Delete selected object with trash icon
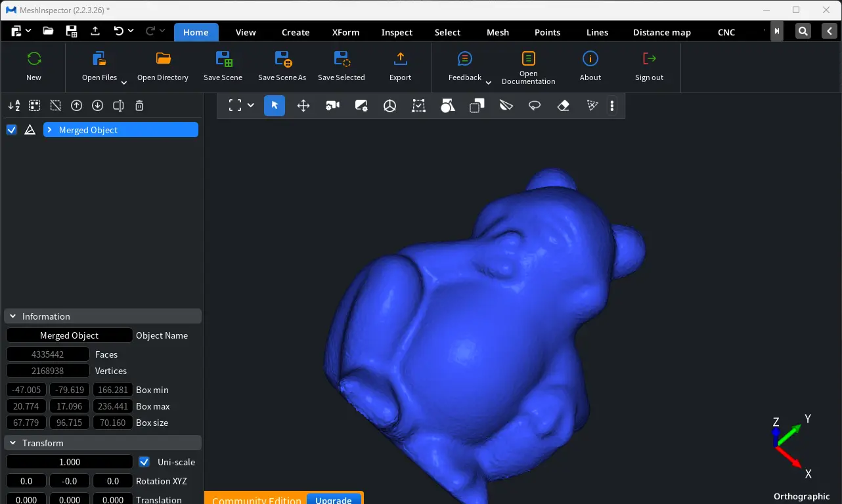The width and height of the screenshot is (842, 504). point(139,106)
